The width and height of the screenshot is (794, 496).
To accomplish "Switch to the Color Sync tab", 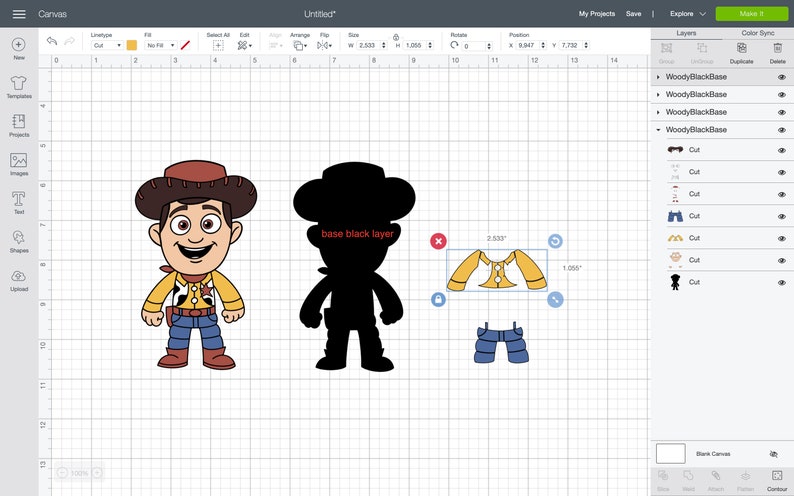I will [758, 33].
